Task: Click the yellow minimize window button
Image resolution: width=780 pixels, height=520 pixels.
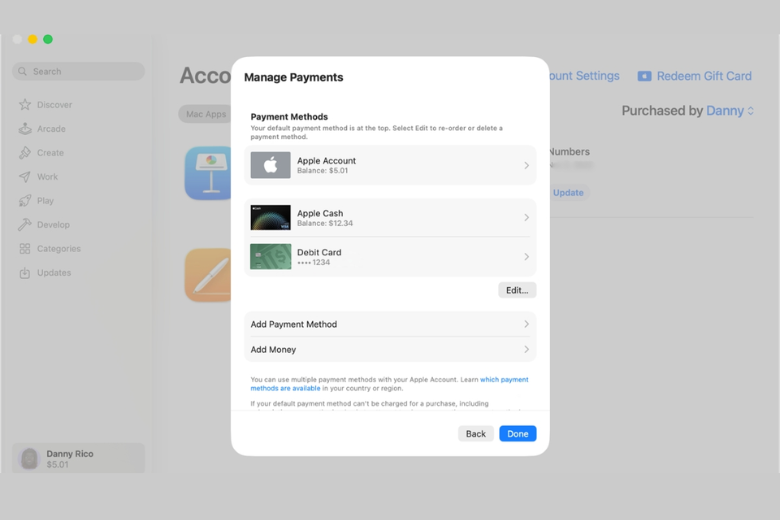Action: click(x=32, y=39)
